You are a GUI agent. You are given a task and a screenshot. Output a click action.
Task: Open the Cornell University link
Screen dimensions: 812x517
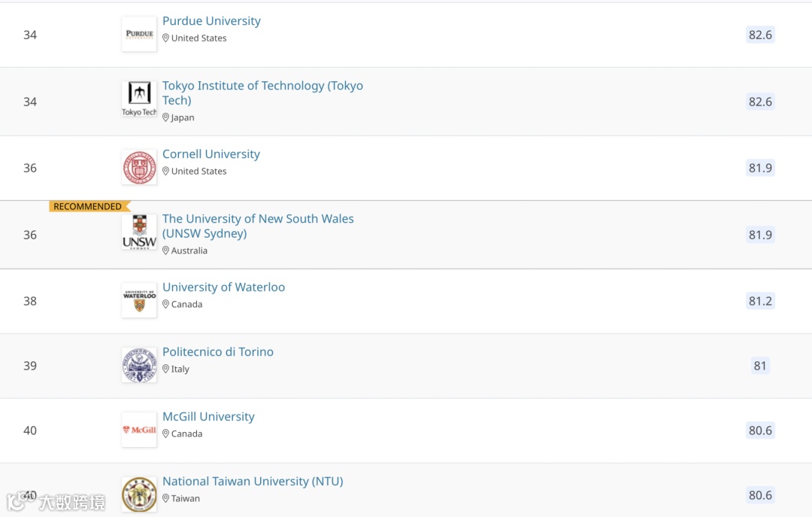coord(211,154)
